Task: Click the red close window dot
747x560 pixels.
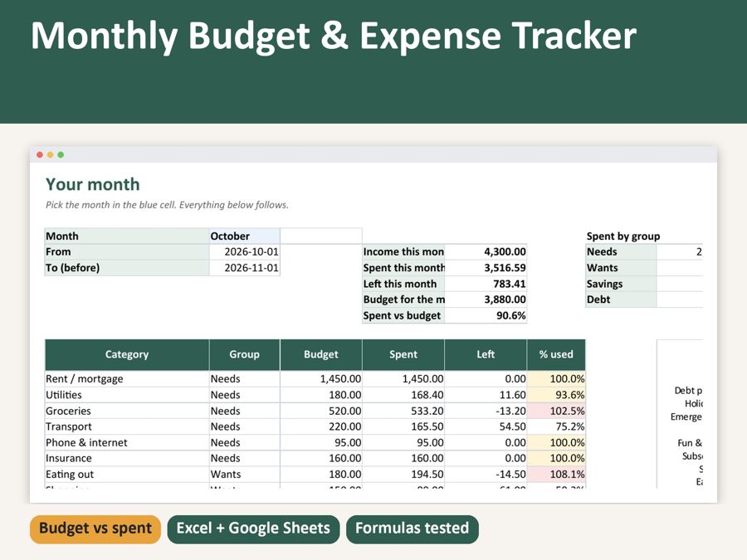Action: [40, 155]
